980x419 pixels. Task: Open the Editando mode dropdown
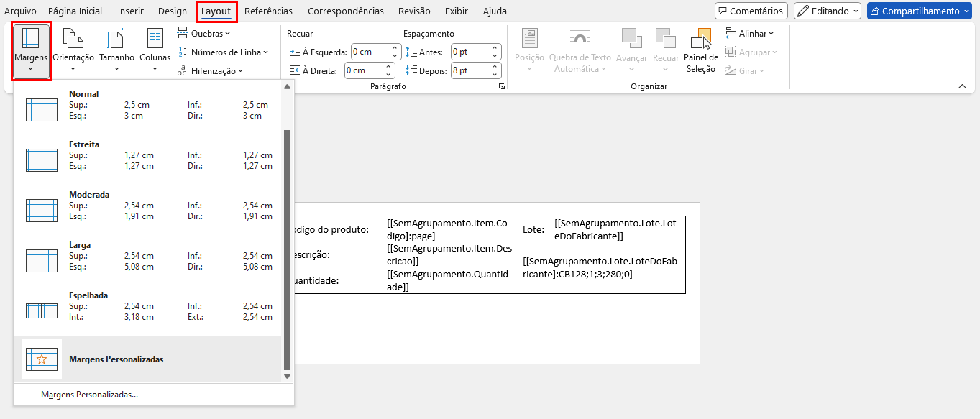(x=827, y=11)
